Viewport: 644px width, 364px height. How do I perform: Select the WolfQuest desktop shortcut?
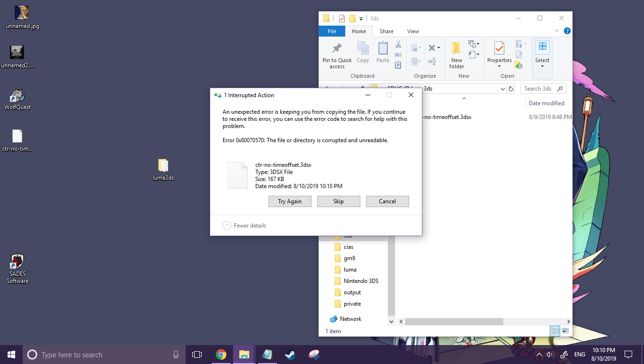pyautogui.click(x=18, y=99)
